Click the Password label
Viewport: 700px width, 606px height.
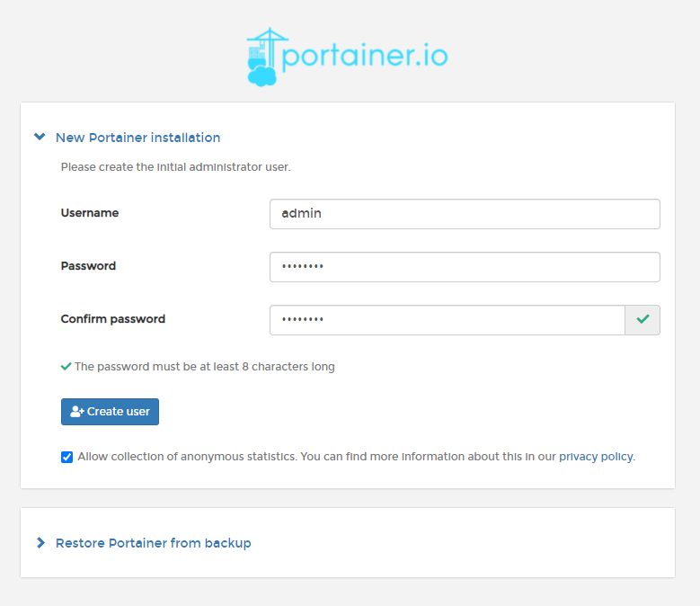click(88, 266)
